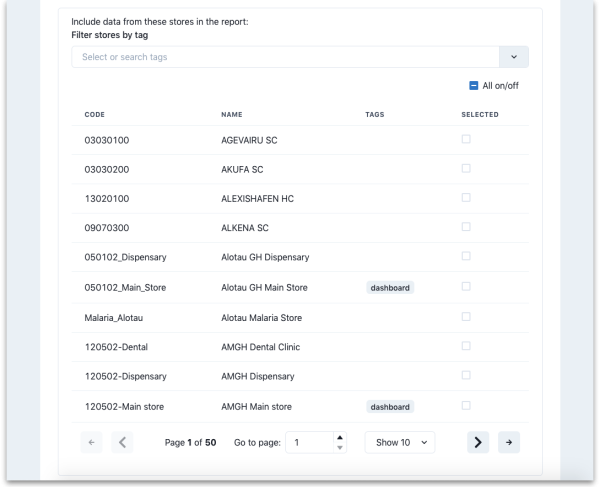Image resolution: width=600 pixels, height=487 pixels.
Task: Sort by the NAME column header
Action: pyautogui.click(x=231, y=115)
